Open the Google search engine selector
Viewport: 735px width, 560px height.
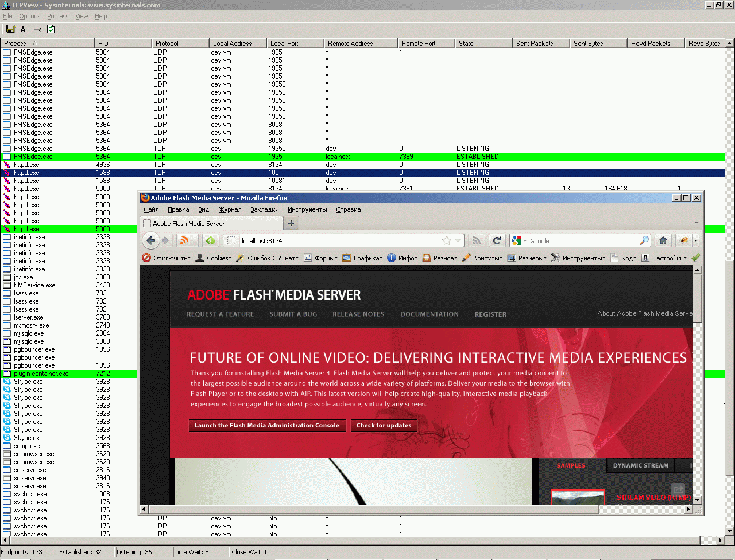point(519,240)
